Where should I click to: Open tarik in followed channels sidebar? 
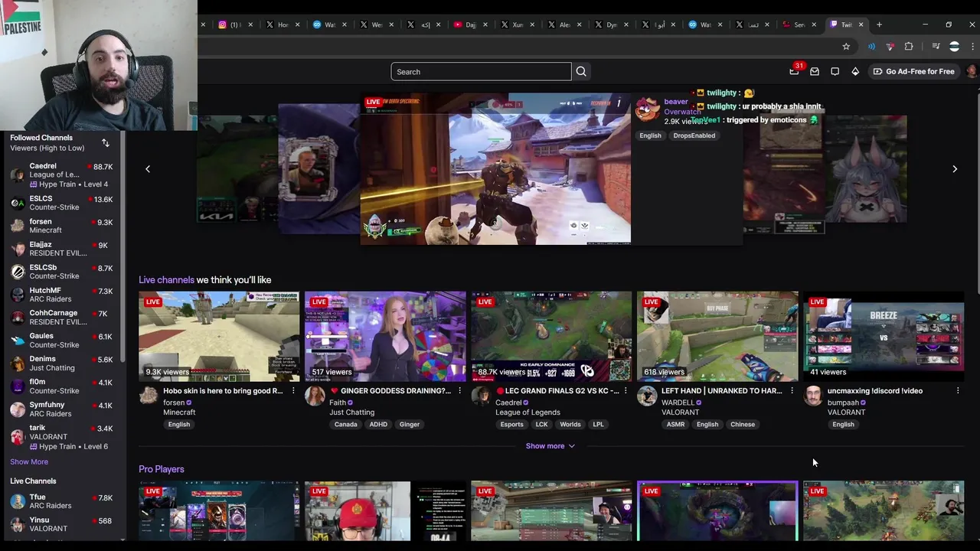point(63,437)
